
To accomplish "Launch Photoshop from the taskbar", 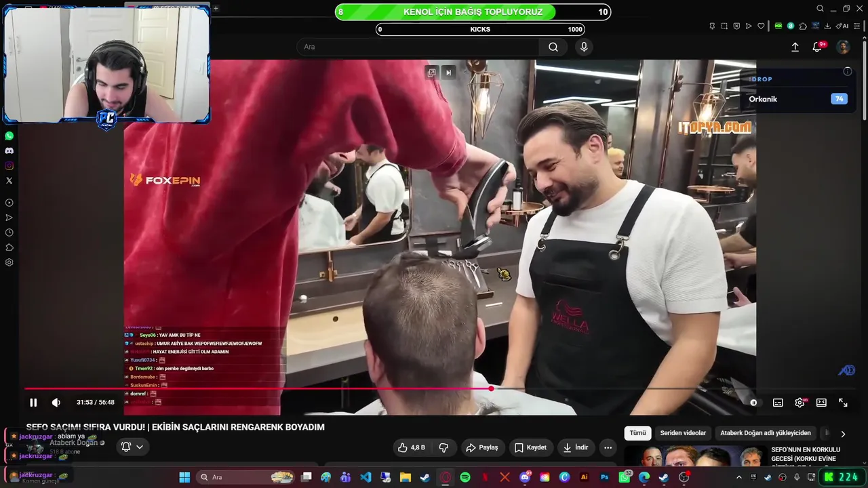I will [604, 477].
